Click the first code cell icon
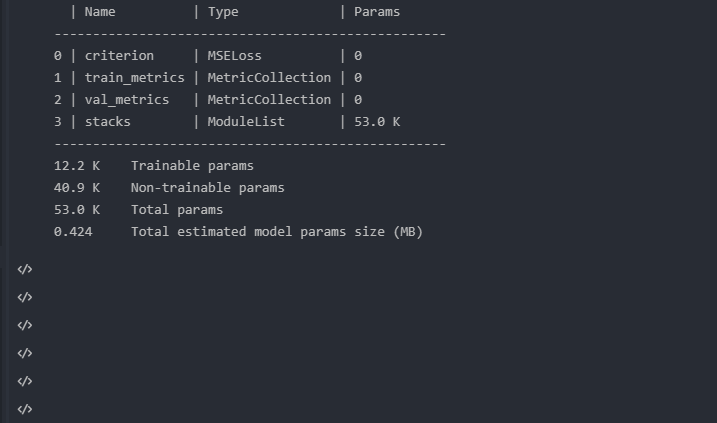The height and width of the screenshot is (423, 717). click(x=25, y=269)
